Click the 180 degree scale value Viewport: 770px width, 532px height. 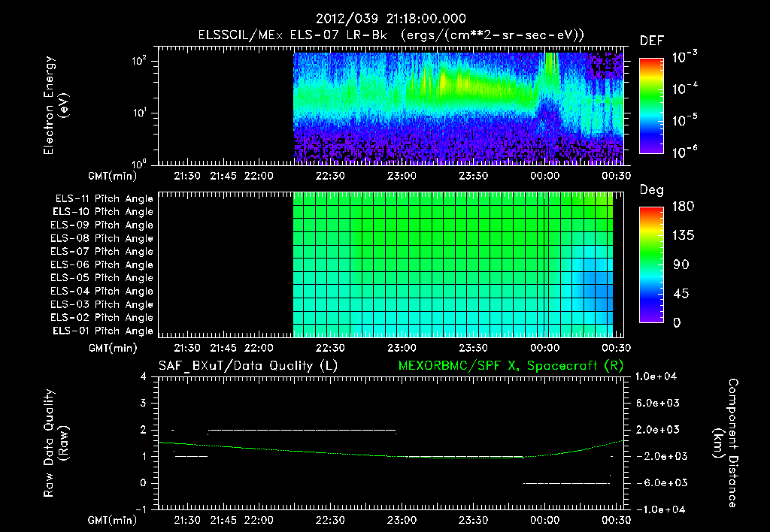[x=683, y=206]
